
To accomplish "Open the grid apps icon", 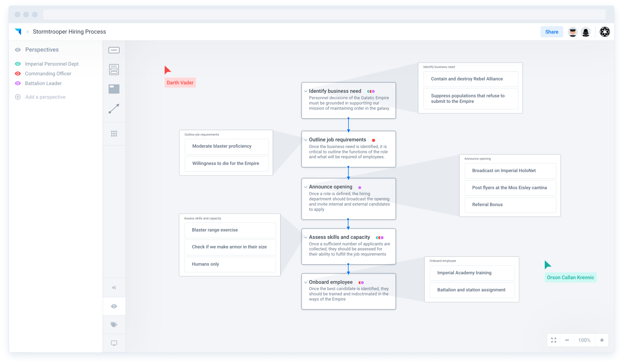I will [x=114, y=134].
